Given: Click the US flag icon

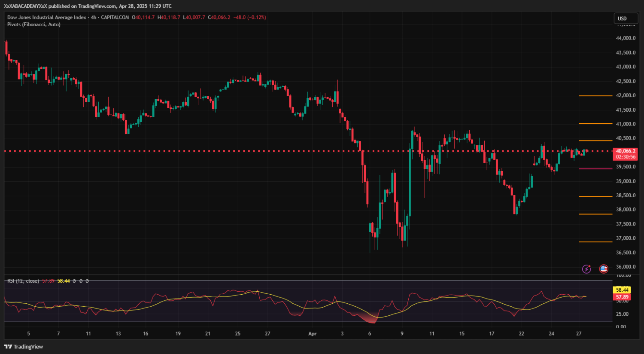Looking at the screenshot, I should pyautogui.click(x=604, y=269).
